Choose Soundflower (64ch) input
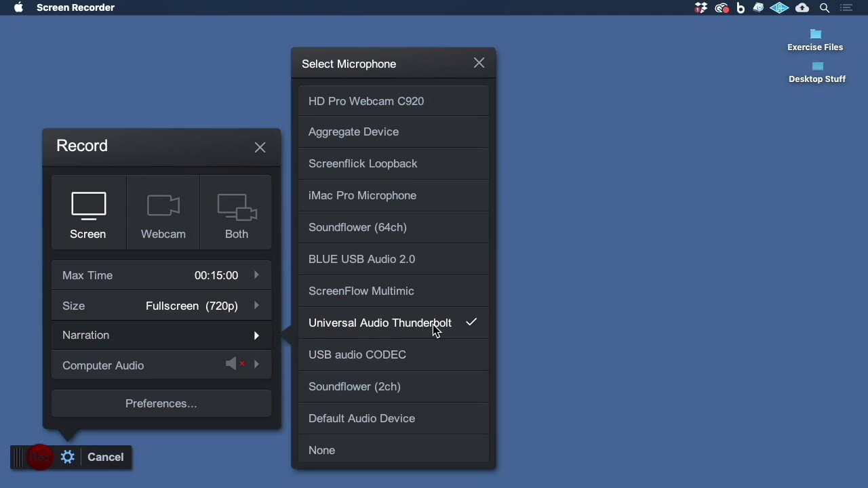Viewport: 868px width, 488px height. pyautogui.click(x=393, y=227)
